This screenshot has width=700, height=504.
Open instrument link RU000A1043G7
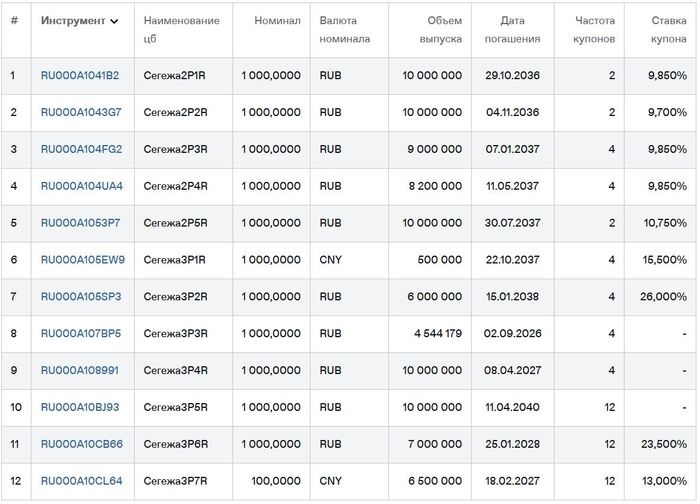(x=81, y=113)
